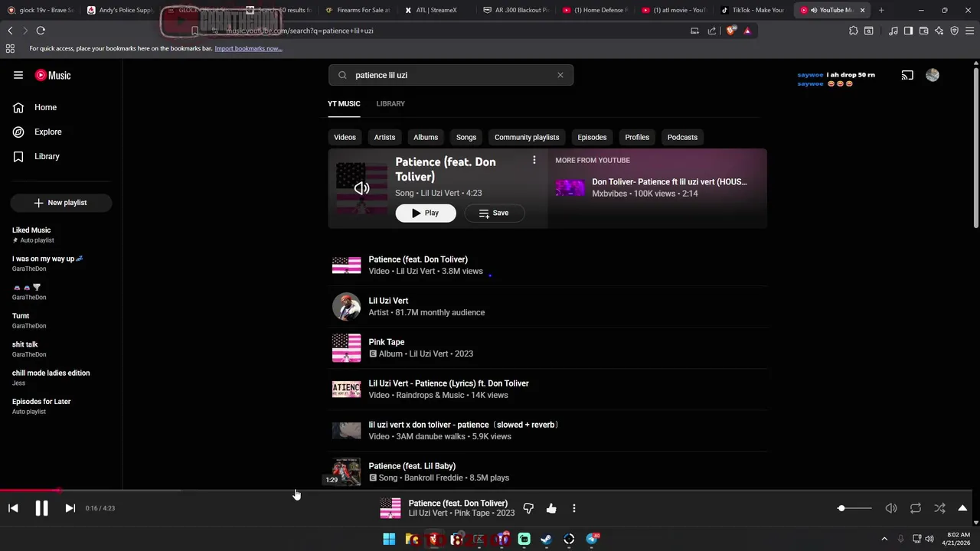The image size is (980, 551).
Task: Open the browser extensions puzzle icon
Action: [x=853, y=31]
